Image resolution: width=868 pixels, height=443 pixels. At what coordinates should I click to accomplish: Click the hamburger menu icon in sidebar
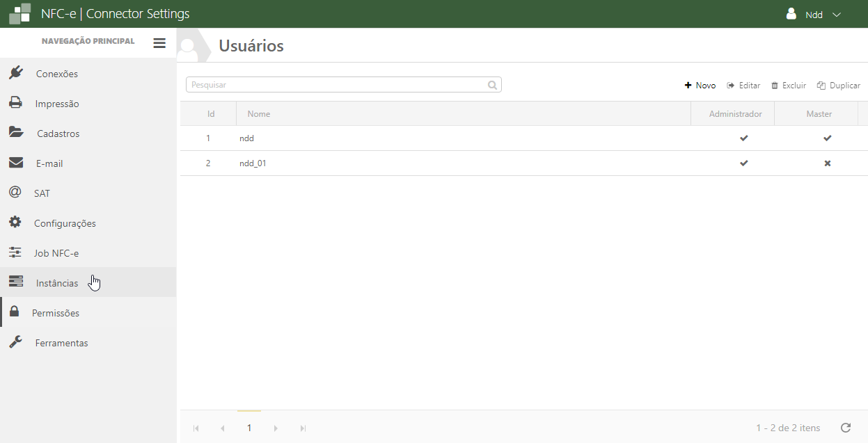click(159, 43)
